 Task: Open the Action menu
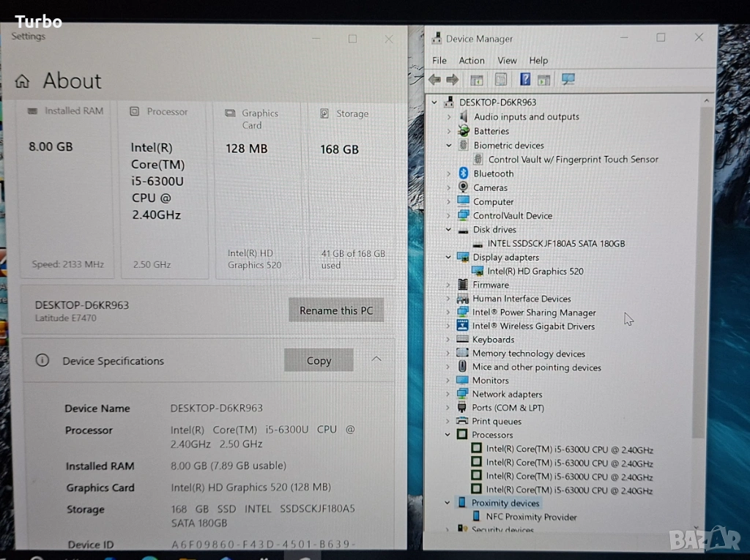tap(472, 61)
